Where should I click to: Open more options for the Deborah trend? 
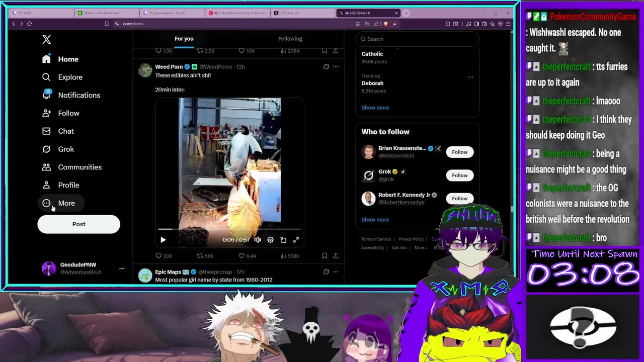tap(470, 77)
